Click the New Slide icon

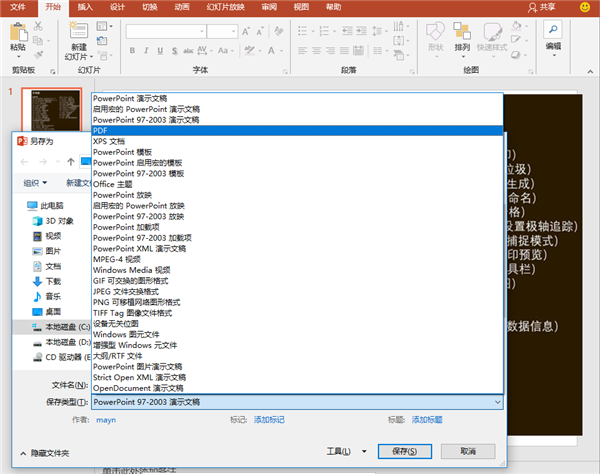point(78,31)
